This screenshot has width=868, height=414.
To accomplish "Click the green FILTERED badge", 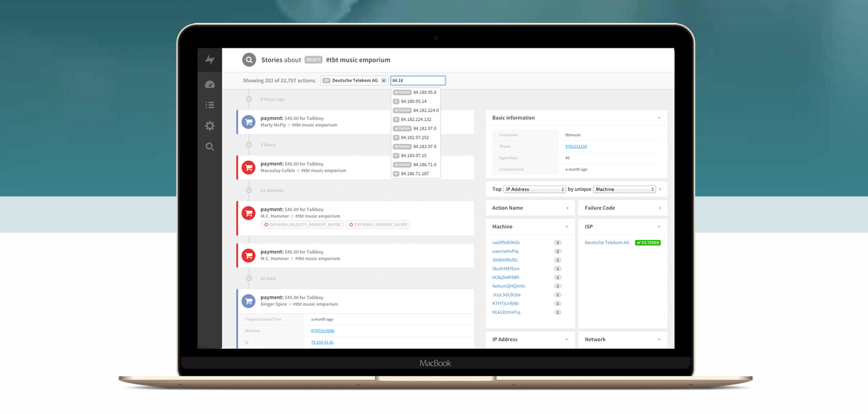I will pyautogui.click(x=648, y=243).
